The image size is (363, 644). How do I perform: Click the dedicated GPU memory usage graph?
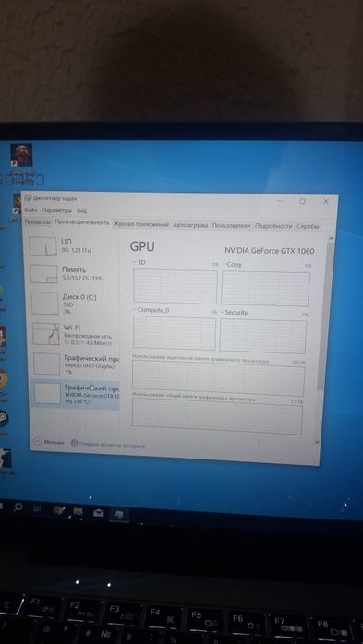pos(219,378)
